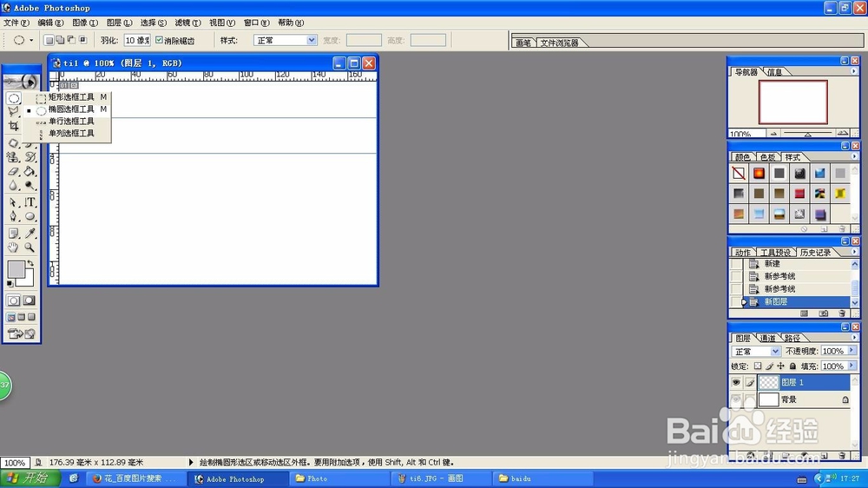Viewport: 868px width, 488px height.
Task: Select the zoom magnifier tool
Action: point(30,247)
